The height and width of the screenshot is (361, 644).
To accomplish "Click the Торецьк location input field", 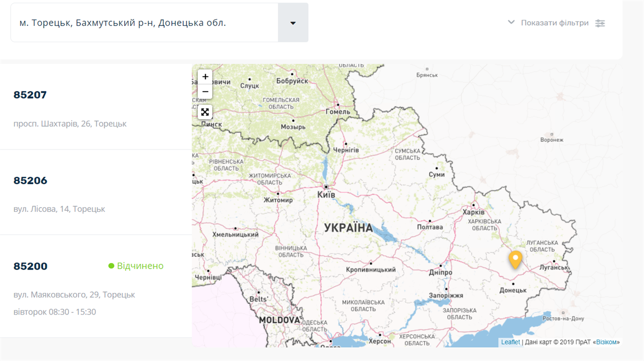I will [x=144, y=23].
